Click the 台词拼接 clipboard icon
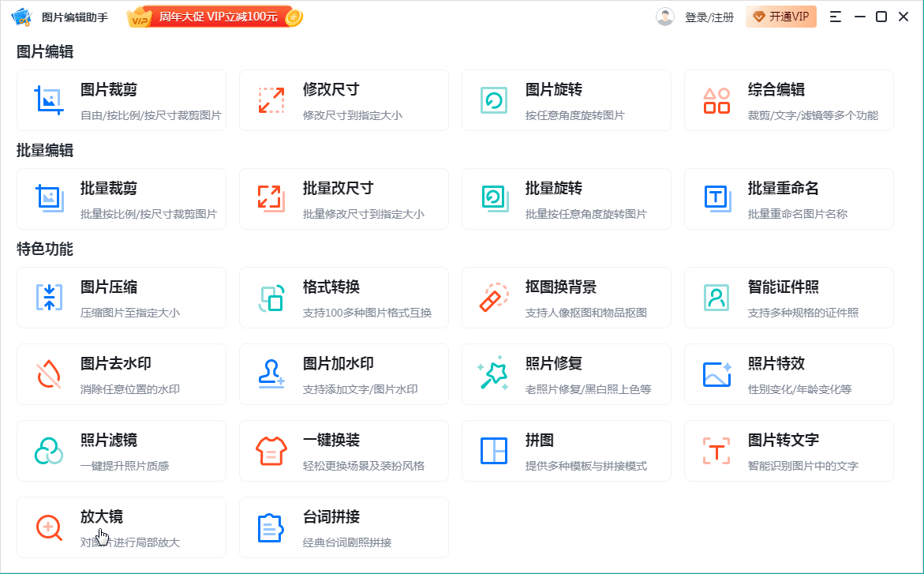924x574 pixels. [271, 527]
